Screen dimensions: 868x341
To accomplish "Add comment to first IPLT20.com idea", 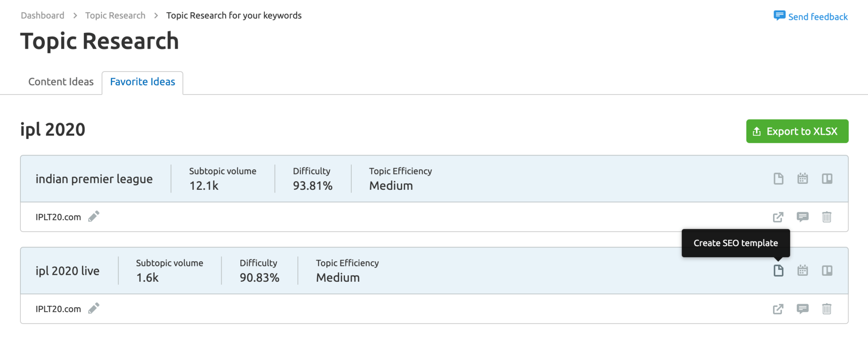I will tap(802, 217).
